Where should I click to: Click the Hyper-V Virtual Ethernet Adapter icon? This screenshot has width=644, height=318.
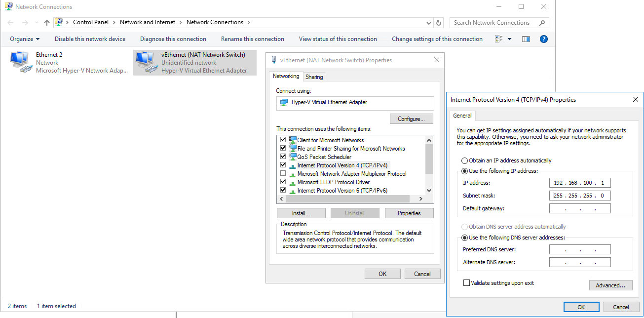(284, 102)
